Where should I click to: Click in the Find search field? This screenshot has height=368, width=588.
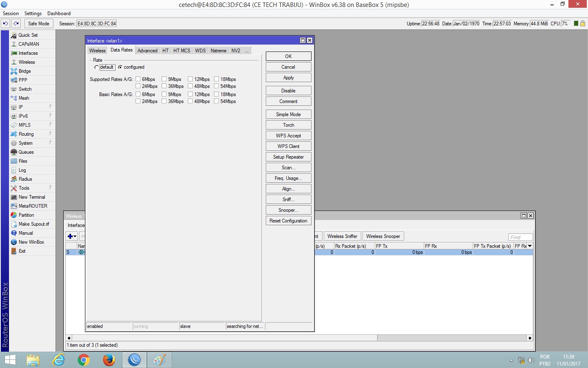(520, 237)
